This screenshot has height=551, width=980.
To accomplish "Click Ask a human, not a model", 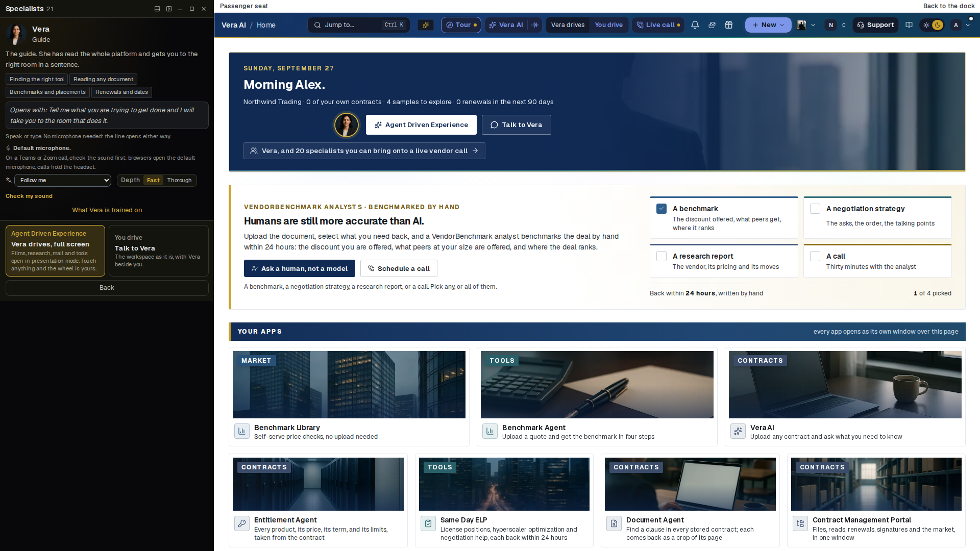I will (x=300, y=268).
